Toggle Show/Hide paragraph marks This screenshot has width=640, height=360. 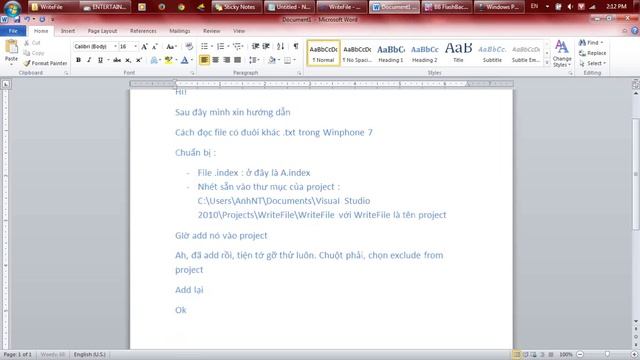coord(296,47)
